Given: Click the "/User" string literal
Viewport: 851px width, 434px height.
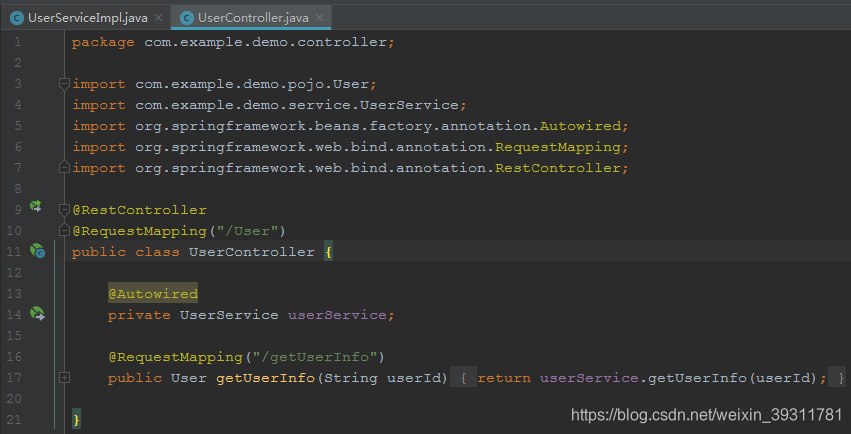Looking at the screenshot, I should tap(247, 231).
